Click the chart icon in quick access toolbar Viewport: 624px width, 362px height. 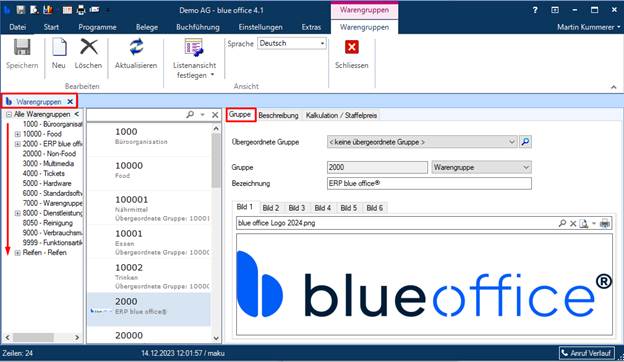coord(48,10)
